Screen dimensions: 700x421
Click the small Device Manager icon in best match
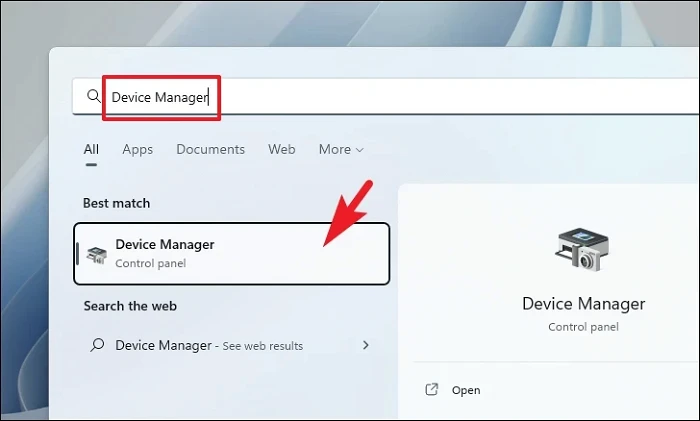point(96,255)
